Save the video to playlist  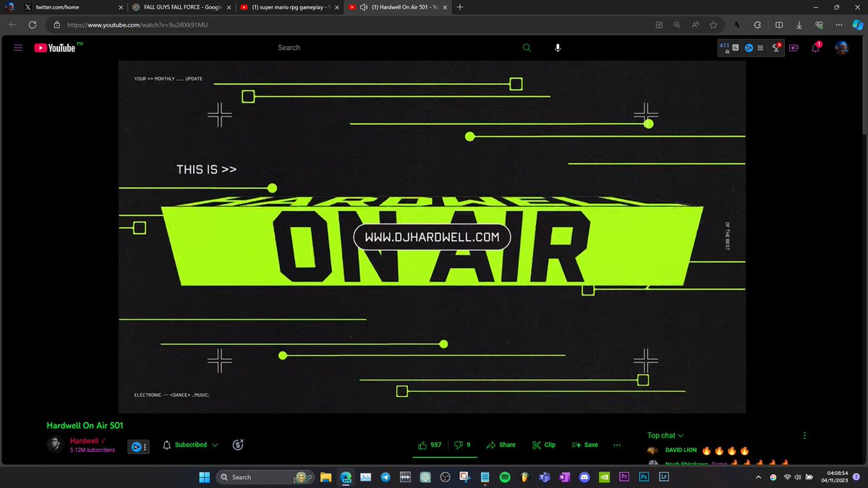click(584, 445)
